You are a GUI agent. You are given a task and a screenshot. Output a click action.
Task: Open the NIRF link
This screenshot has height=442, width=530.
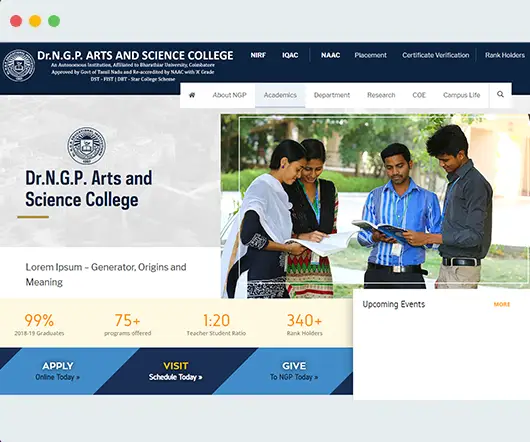pyautogui.click(x=258, y=55)
